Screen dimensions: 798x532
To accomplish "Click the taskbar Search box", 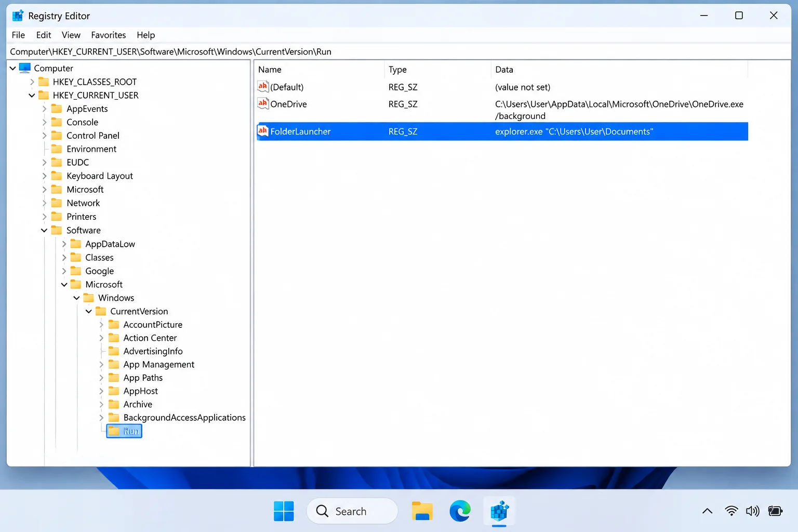I will [352, 511].
